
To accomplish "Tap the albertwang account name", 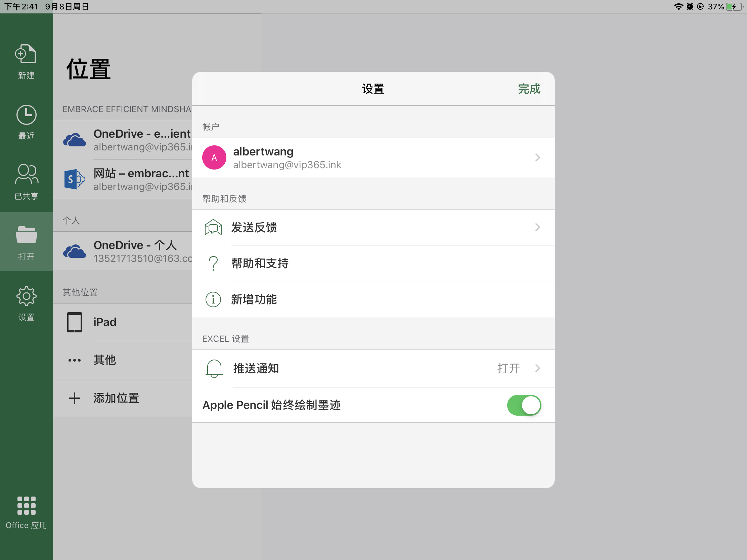I will pyautogui.click(x=263, y=151).
